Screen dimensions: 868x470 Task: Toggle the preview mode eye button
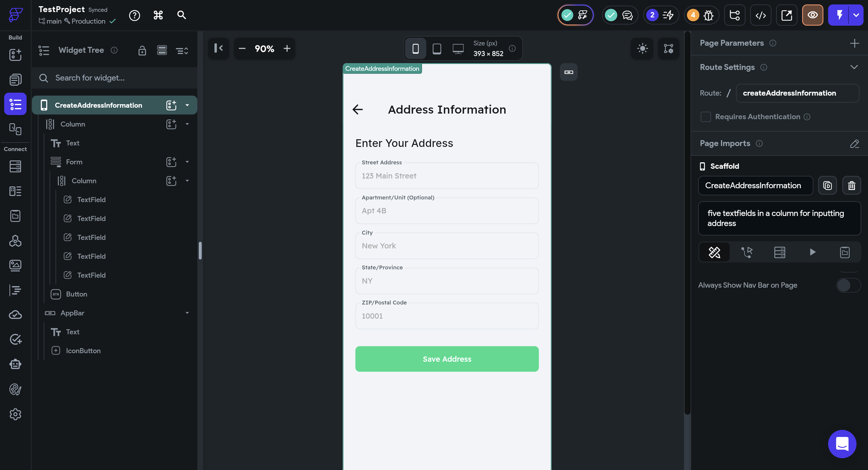tap(812, 15)
